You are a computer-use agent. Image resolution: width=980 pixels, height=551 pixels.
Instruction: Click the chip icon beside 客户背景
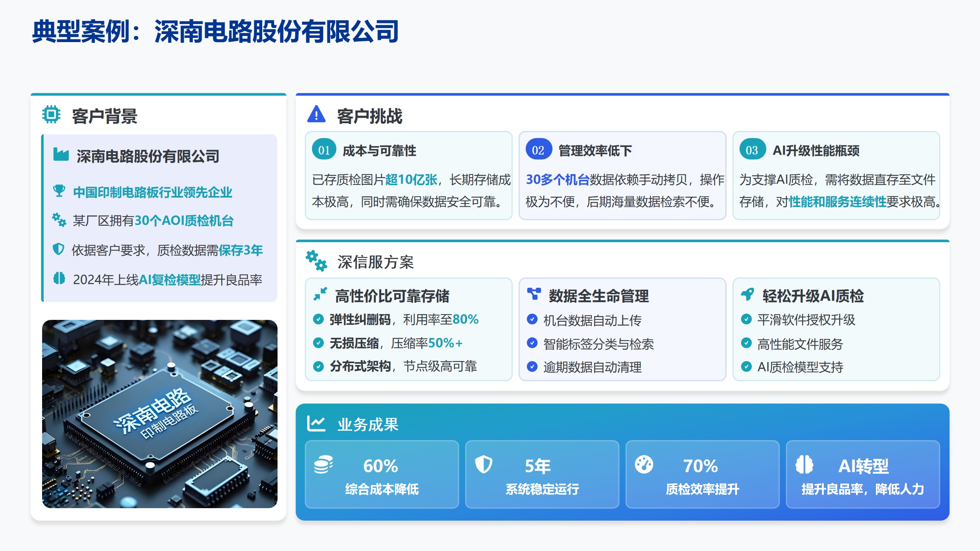[51, 114]
